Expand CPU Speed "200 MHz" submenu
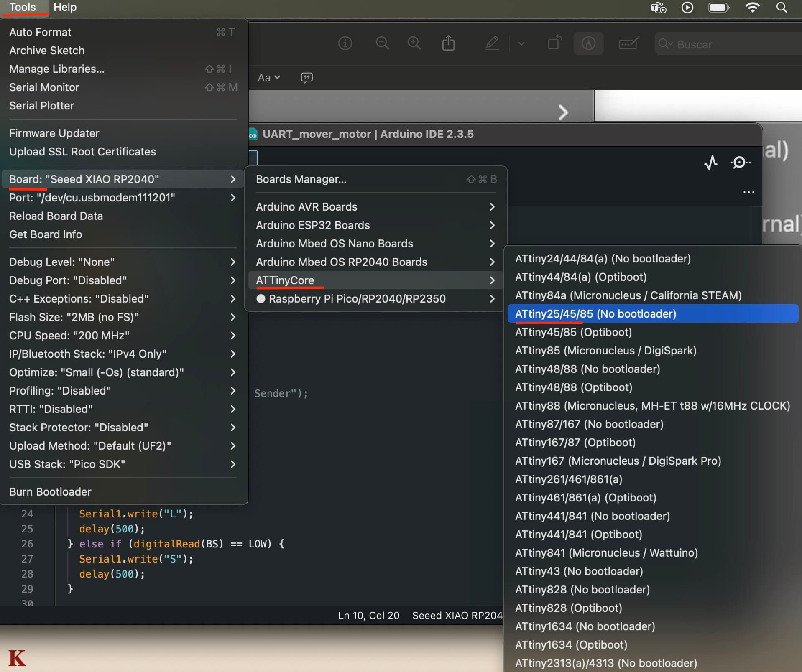Viewport: 802px width, 672px height. coord(124,336)
